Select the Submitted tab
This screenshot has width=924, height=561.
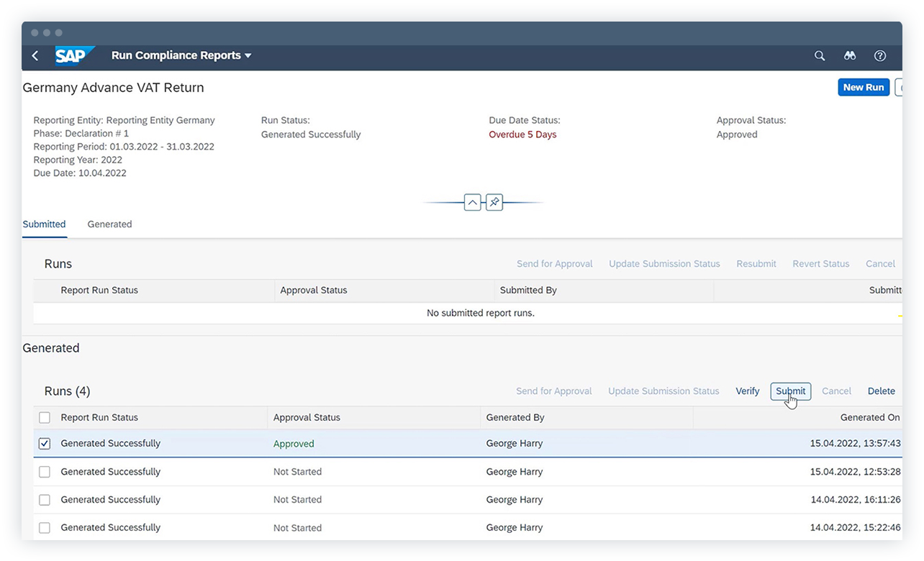pos(44,224)
